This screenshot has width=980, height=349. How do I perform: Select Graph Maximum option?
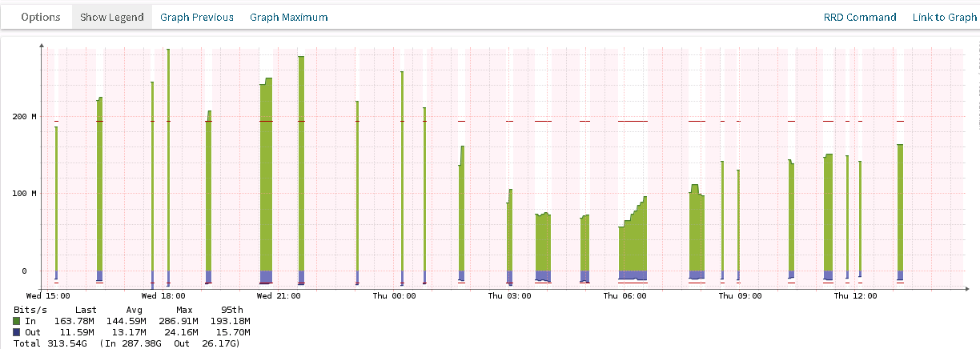(x=288, y=17)
